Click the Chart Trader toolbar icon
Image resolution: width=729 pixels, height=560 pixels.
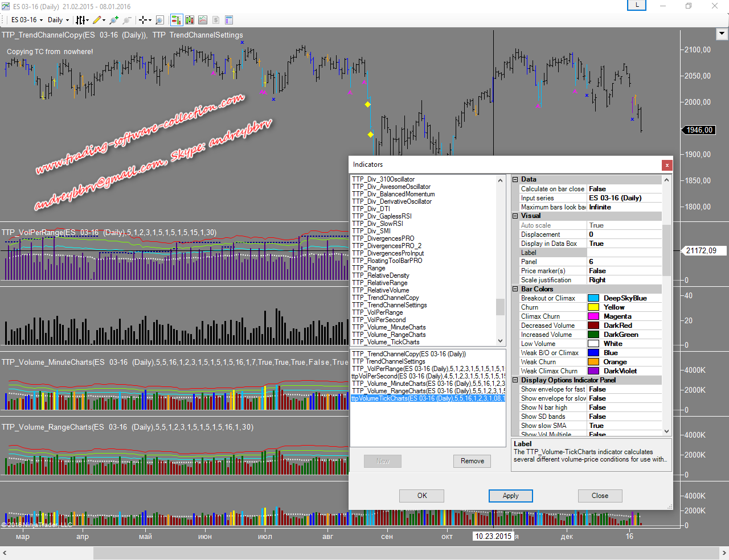(x=176, y=20)
